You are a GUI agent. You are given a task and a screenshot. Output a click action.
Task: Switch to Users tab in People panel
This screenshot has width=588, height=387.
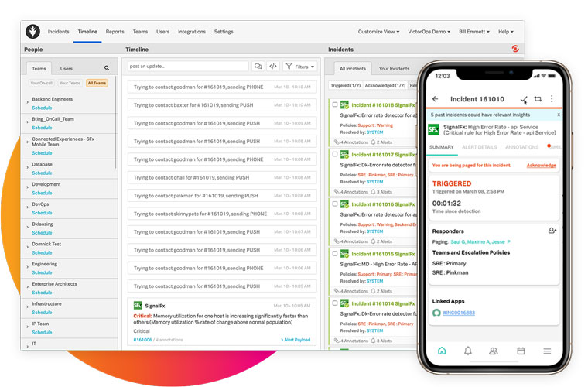[67, 69]
